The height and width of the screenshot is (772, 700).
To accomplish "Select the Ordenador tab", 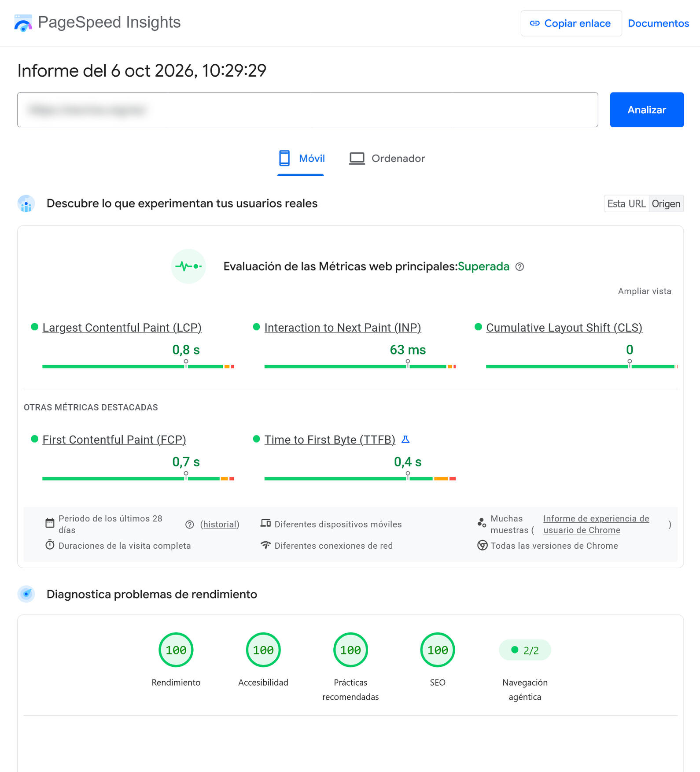I will [x=387, y=158].
